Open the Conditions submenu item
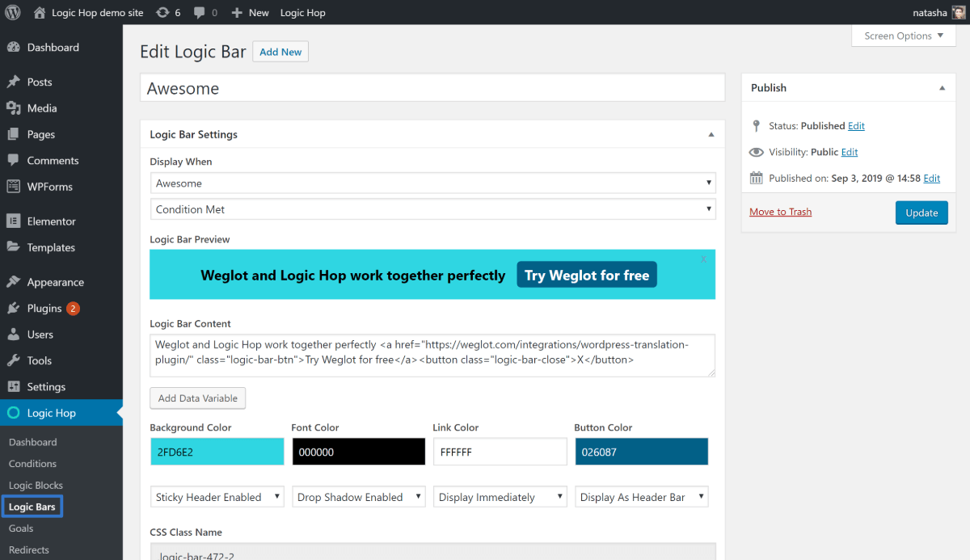The height and width of the screenshot is (560, 970). pyautogui.click(x=33, y=464)
